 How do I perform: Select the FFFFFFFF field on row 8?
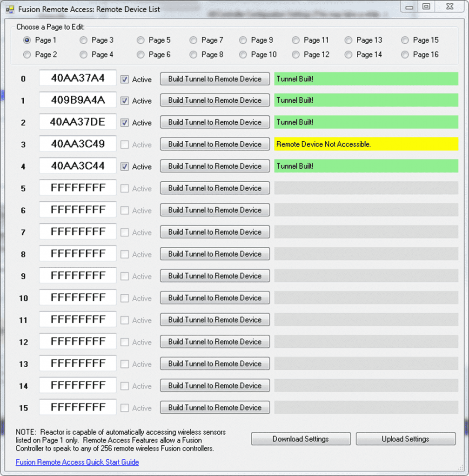point(77,254)
